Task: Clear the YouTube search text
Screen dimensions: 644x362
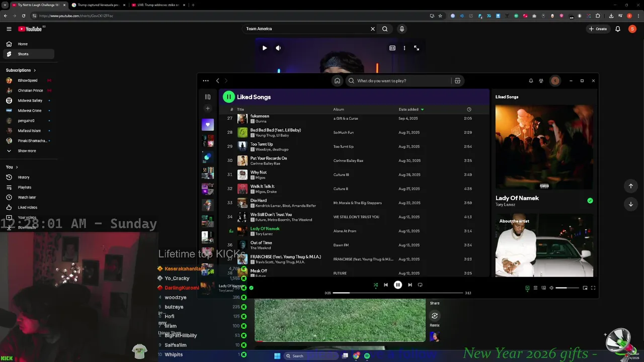Action: 373,29
